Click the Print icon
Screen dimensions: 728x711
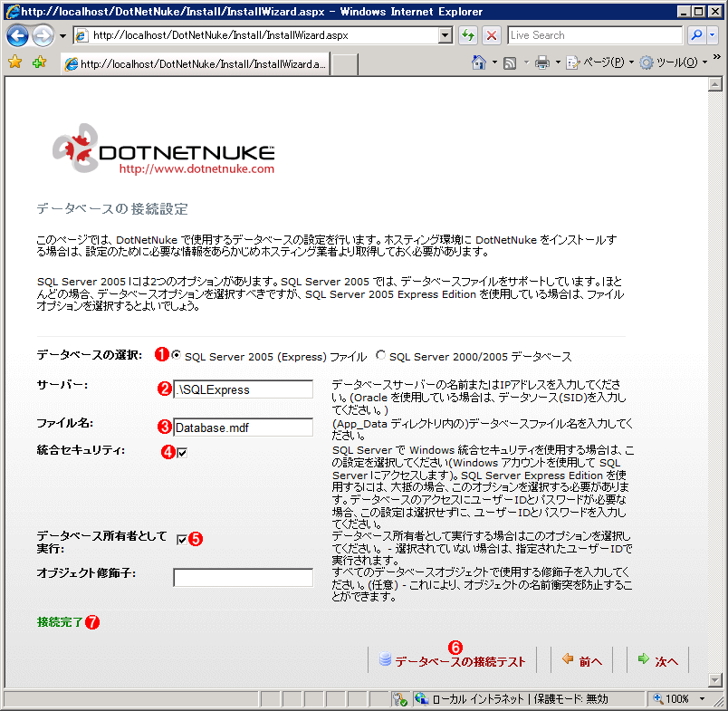click(x=541, y=62)
